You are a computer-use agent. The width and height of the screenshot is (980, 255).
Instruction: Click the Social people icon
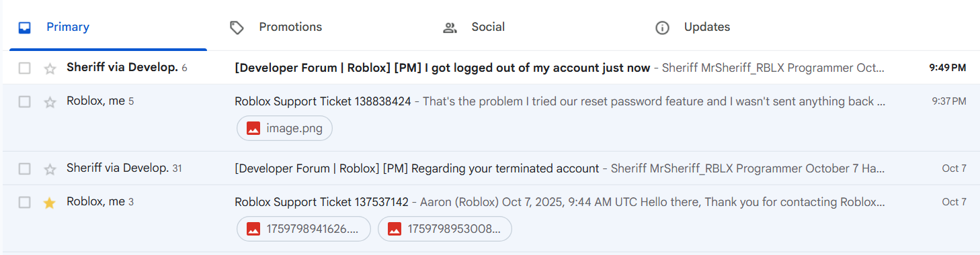point(450,28)
